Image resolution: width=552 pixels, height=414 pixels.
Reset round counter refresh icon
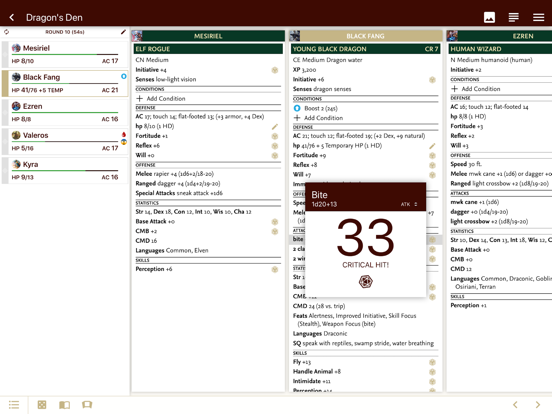coord(6,32)
